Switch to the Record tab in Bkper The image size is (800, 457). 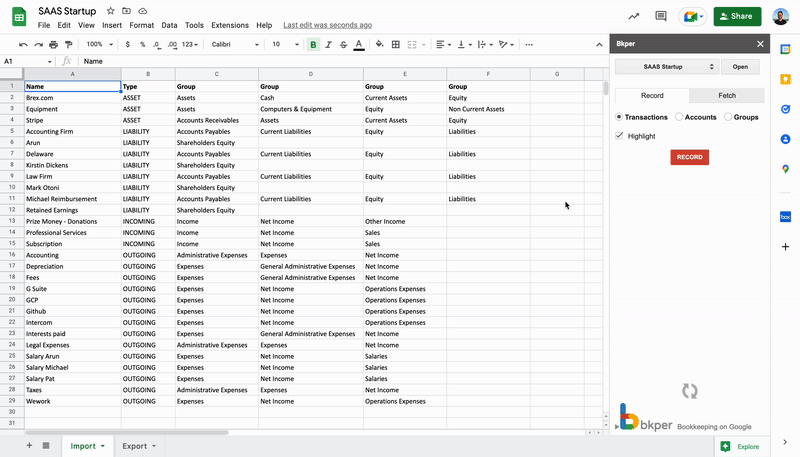652,95
